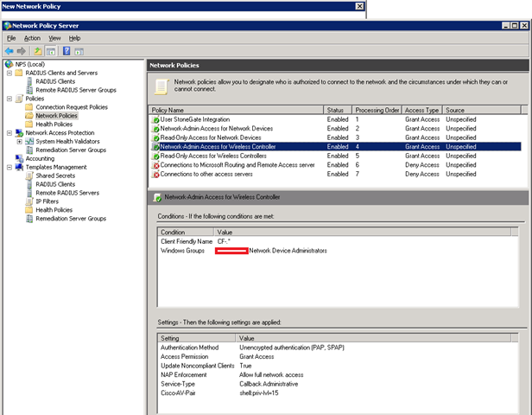Select the Accounting node icon
Screen dimensions: 532x415
pos(19,158)
